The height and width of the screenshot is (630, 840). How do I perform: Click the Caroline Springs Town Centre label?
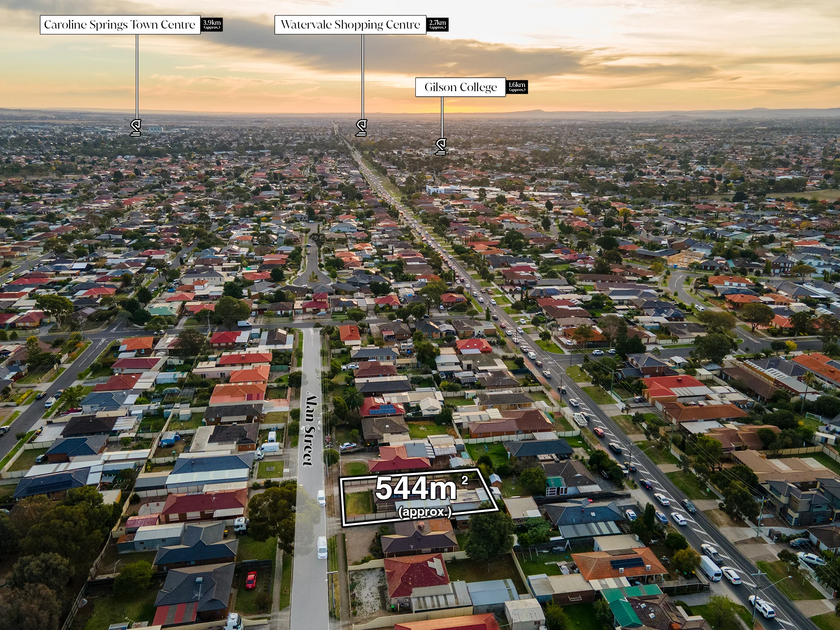(120, 25)
